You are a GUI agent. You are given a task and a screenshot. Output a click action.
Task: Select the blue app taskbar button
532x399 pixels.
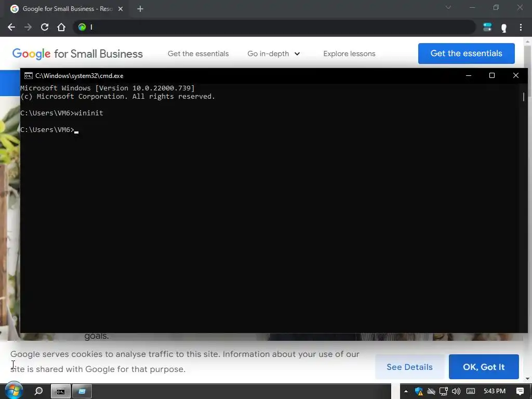[82, 392]
